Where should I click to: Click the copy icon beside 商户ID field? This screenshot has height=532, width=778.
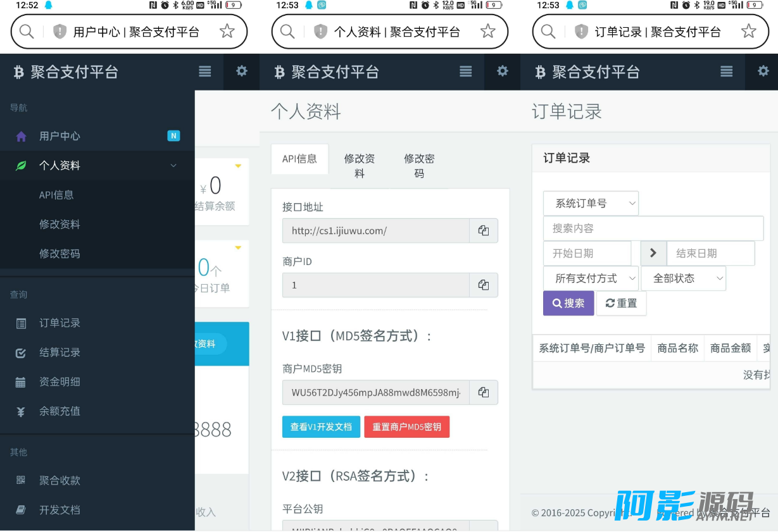click(484, 285)
